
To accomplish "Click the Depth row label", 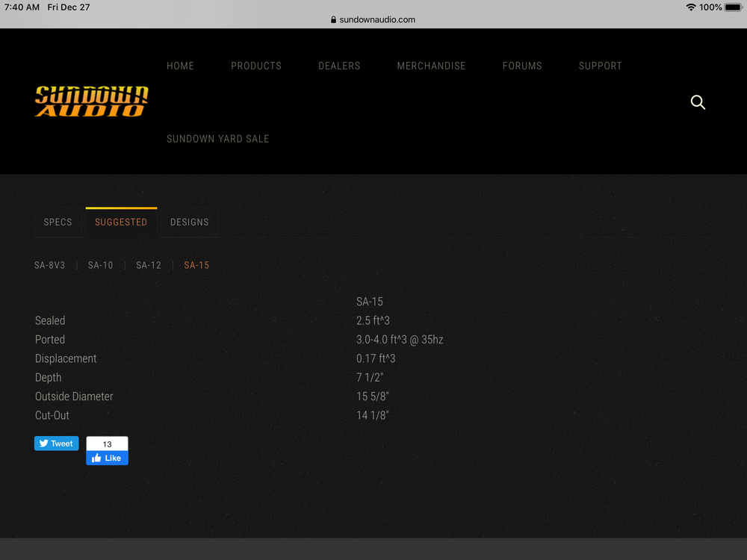I will pos(48,378).
